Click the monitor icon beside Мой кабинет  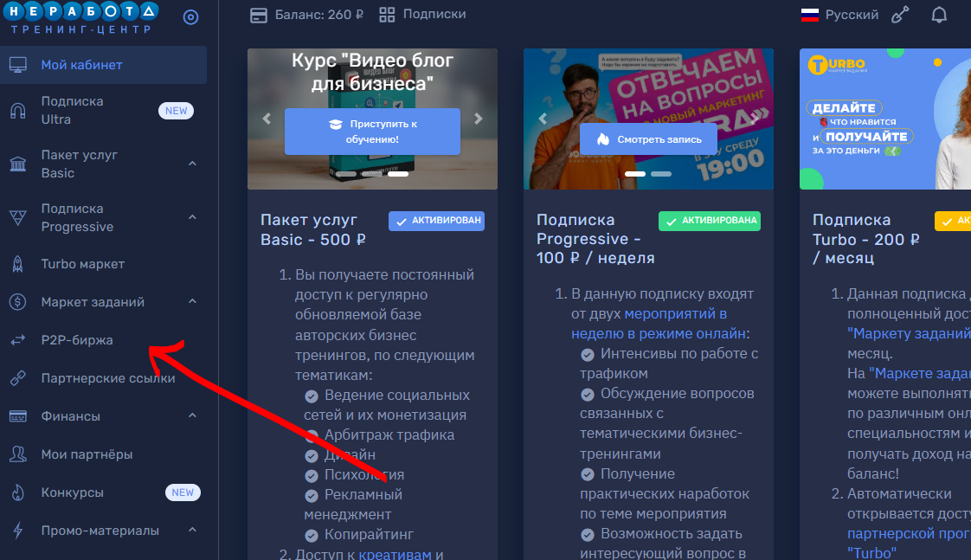18,64
